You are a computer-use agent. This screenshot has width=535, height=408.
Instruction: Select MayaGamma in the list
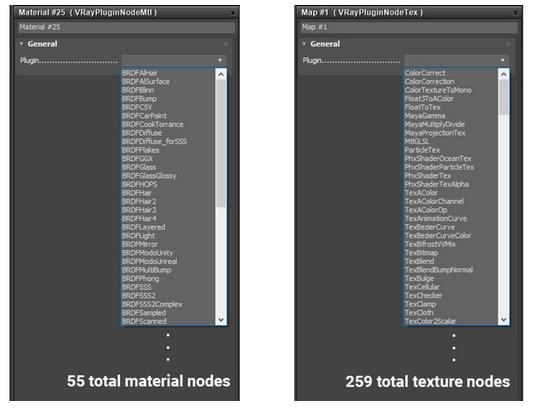tap(425, 116)
